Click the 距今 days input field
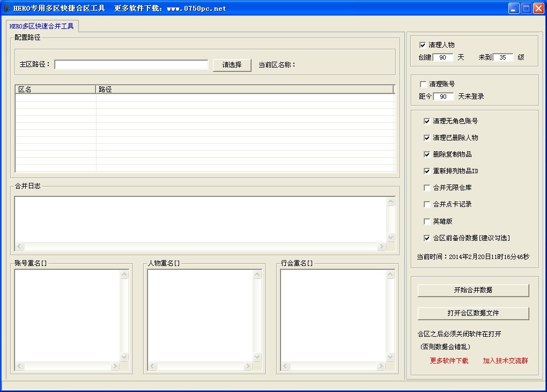547x392 pixels. pyautogui.click(x=443, y=97)
